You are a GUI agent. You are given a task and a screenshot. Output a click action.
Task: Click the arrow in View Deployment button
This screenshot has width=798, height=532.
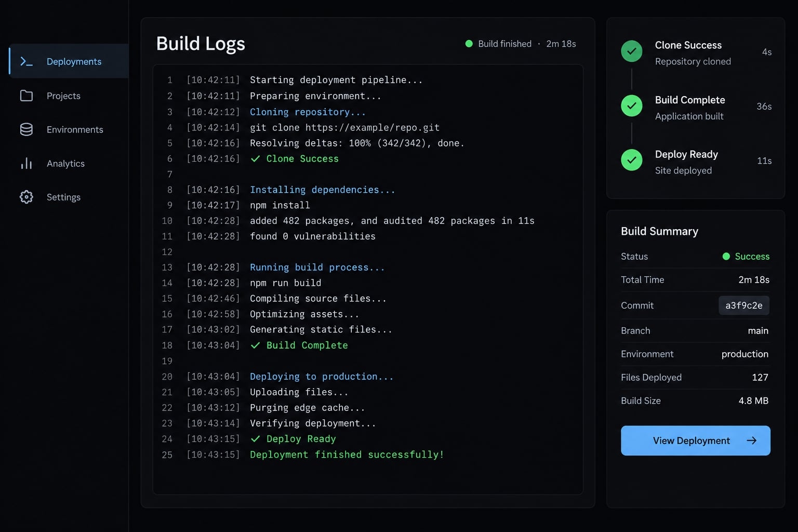tap(751, 441)
